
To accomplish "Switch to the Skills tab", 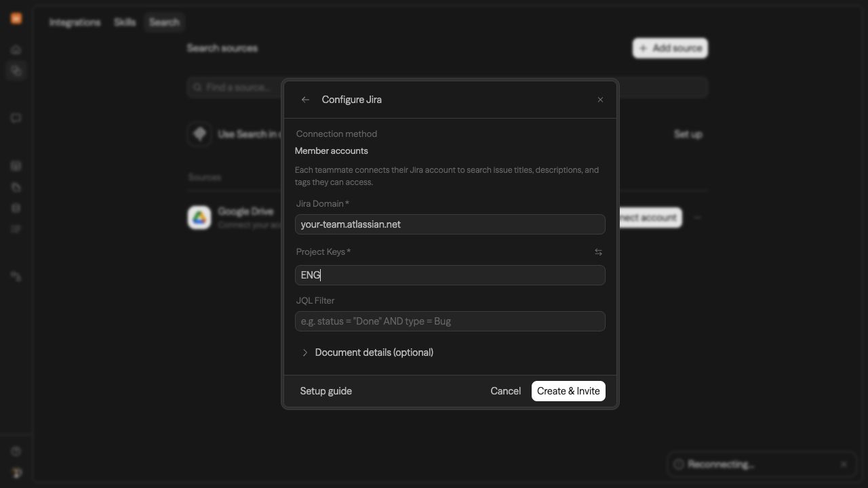I will pyautogui.click(x=125, y=22).
